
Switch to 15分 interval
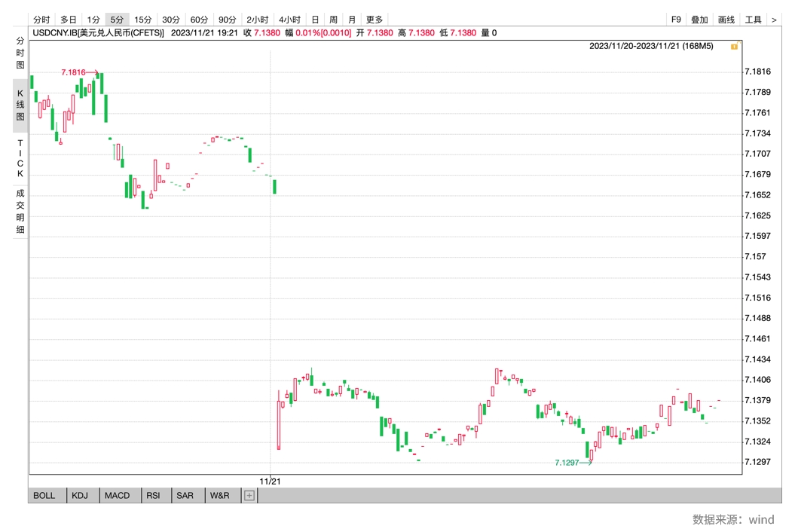pyautogui.click(x=143, y=20)
